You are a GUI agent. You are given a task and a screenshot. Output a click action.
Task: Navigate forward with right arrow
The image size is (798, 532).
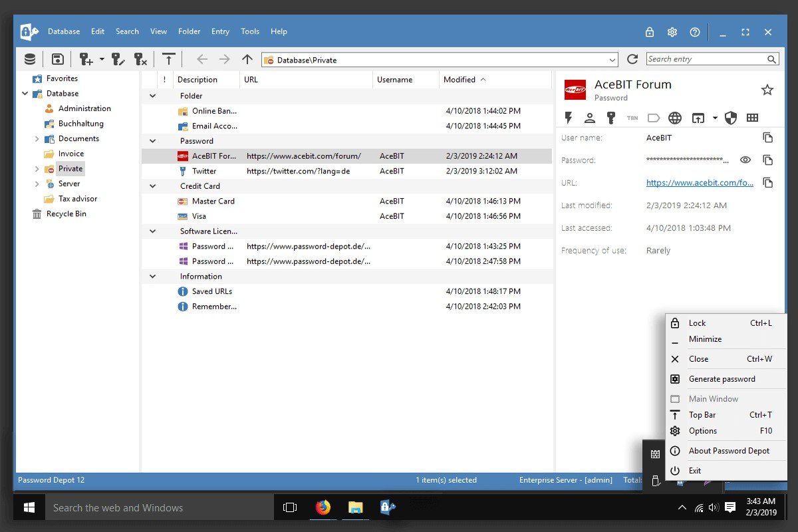pyautogui.click(x=225, y=59)
